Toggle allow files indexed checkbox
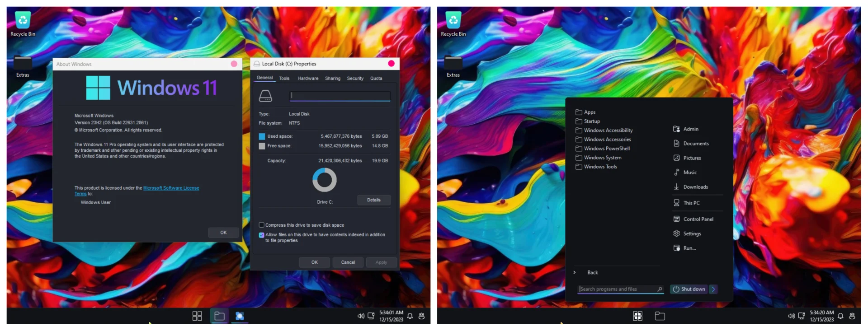 (261, 235)
